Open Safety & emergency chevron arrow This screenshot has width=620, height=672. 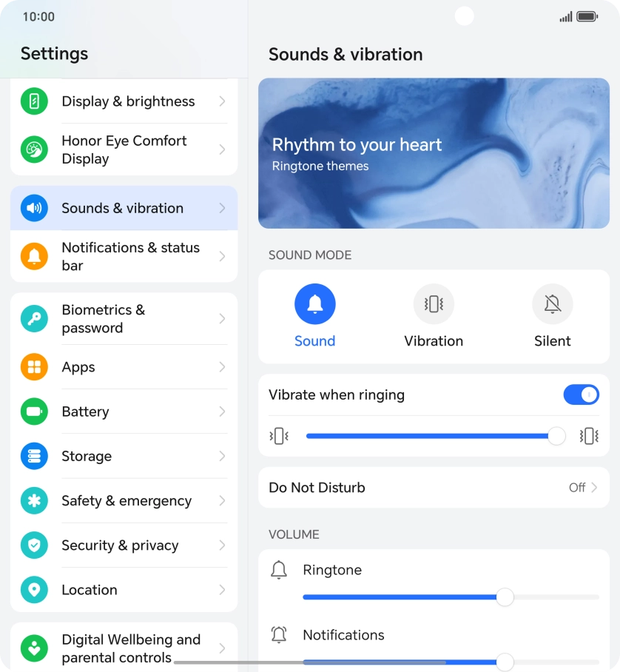(x=222, y=500)
